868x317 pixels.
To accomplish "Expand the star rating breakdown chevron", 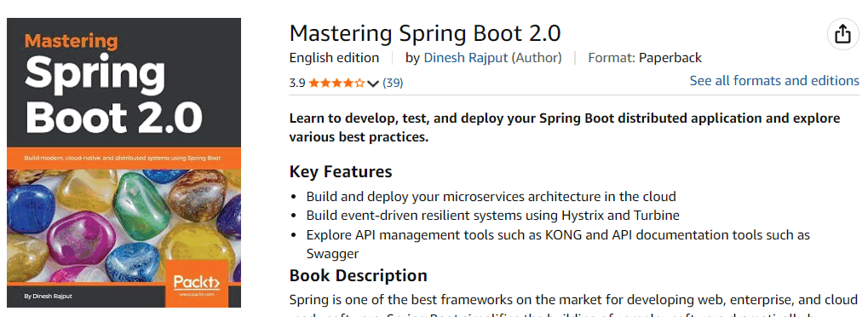I will [372, 84].
